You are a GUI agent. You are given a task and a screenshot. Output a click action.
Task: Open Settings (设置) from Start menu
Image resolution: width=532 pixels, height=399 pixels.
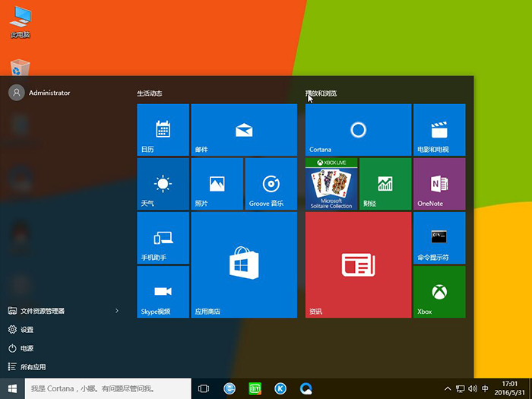coord(27,329)
